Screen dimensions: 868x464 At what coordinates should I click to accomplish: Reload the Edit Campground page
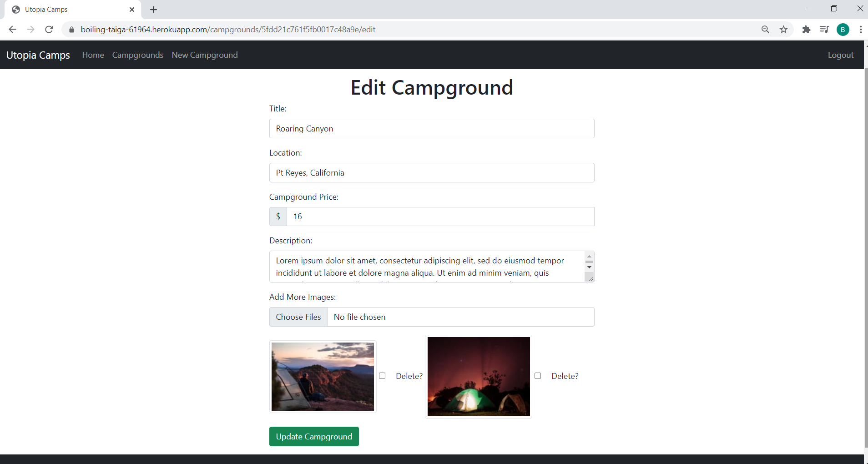tap(49, 29)
